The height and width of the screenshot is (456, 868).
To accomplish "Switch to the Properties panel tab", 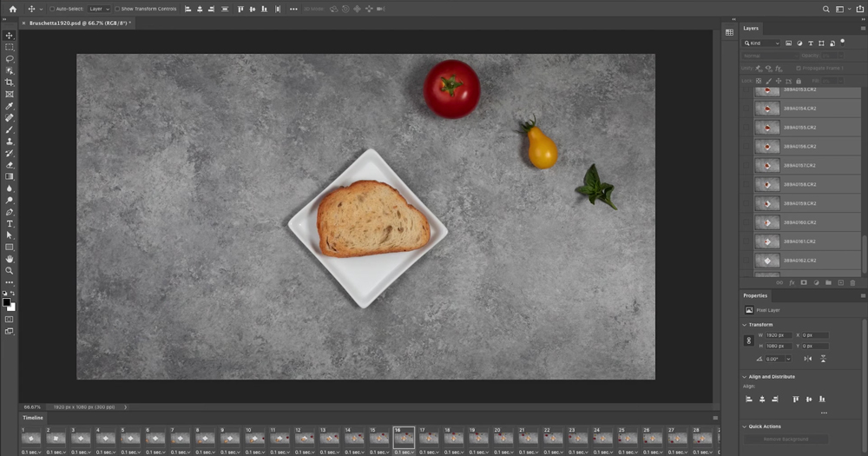I will tap(755, 296).
